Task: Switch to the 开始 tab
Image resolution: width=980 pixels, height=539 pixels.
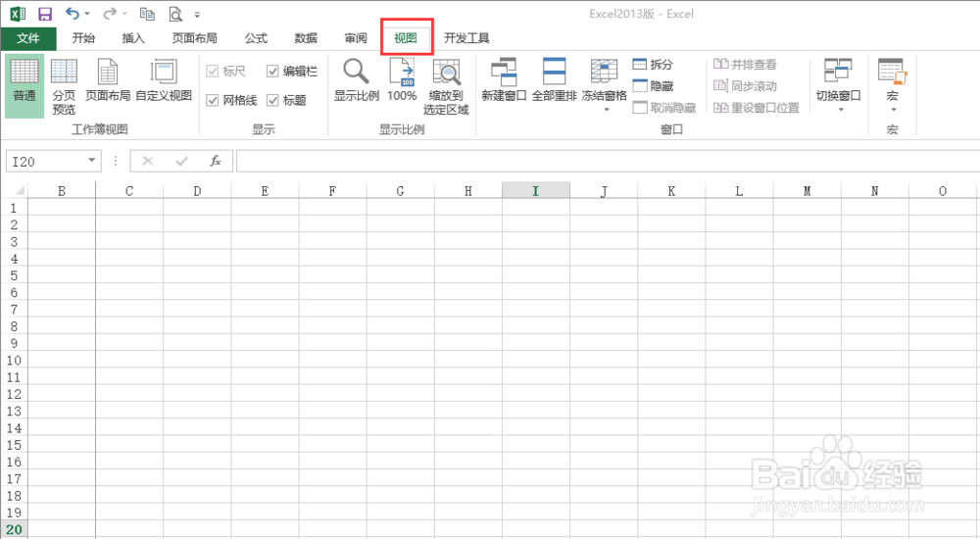Action: tap(83, 38)
